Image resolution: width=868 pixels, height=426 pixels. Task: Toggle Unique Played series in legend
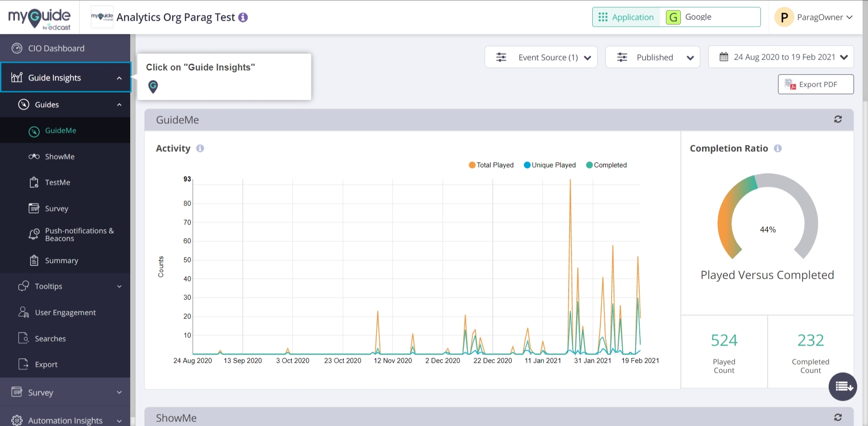(549, 165)
